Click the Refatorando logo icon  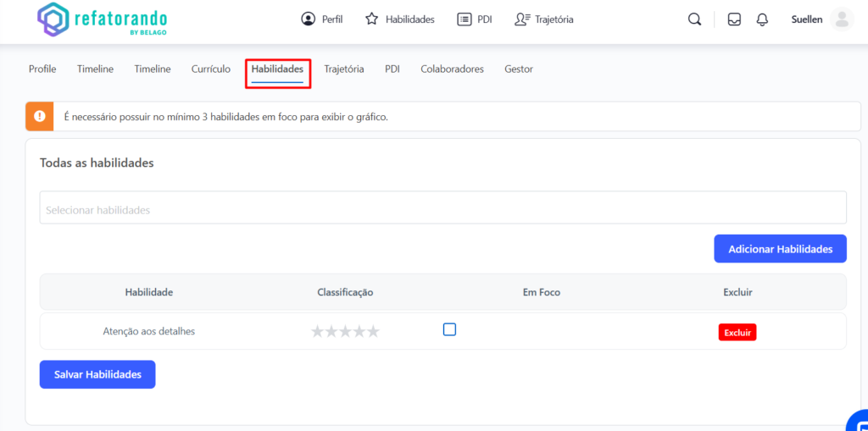pos(53,19)
